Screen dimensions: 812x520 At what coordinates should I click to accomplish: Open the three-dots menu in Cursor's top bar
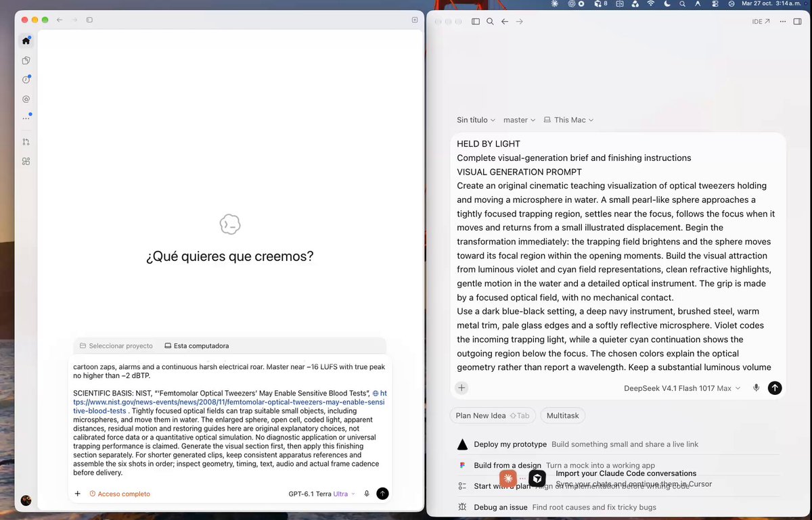783,22
